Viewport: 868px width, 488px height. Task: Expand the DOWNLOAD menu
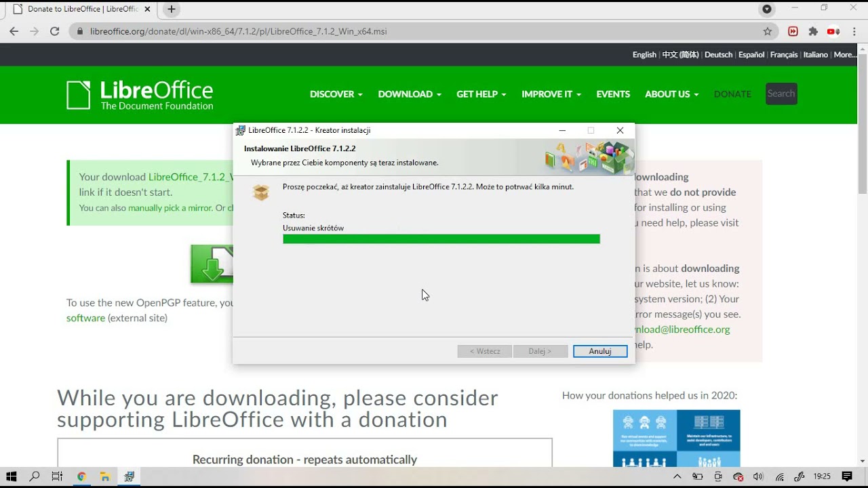pos(410,94)
